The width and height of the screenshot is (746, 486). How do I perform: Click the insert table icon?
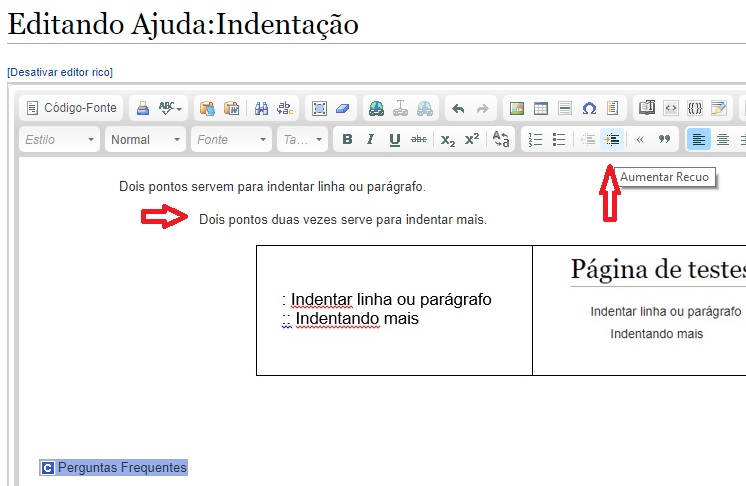[541, 108]
